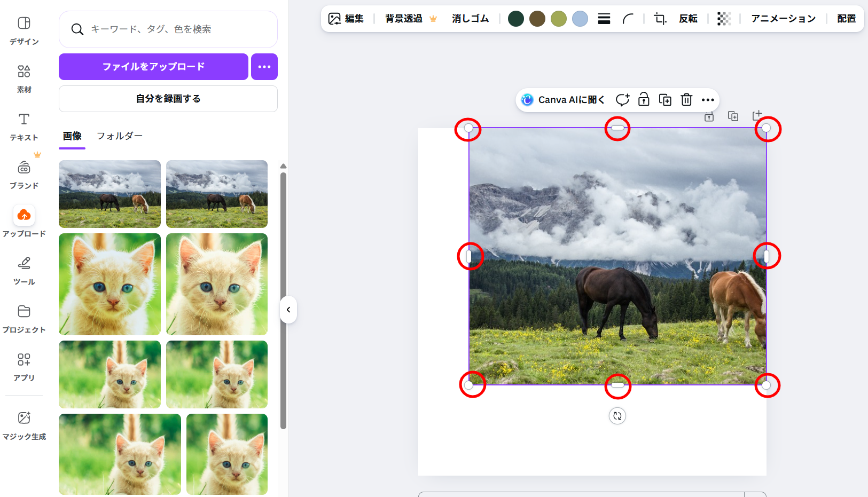
Task: Select the dark green color swatch
Action: click(x=516, y=19)
